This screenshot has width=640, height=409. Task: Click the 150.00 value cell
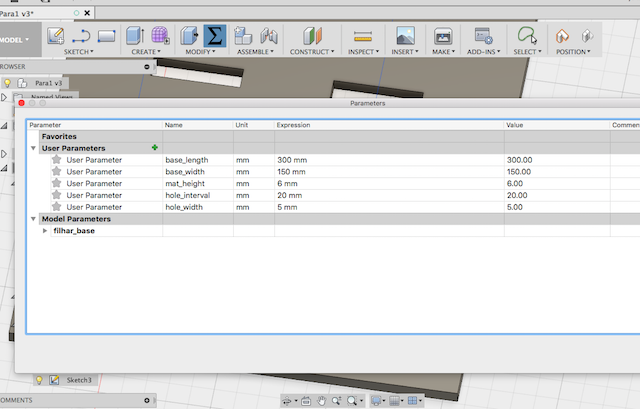[x=557, y=172]
